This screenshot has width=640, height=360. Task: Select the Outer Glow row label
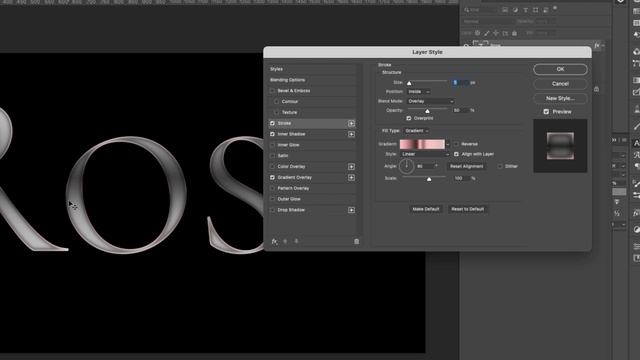[x=289, y=199]
